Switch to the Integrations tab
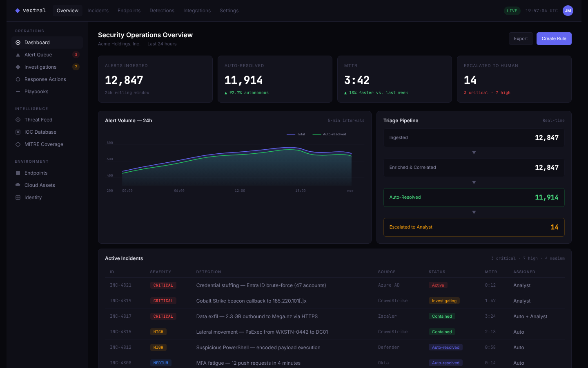 click(x=197, y=11)
